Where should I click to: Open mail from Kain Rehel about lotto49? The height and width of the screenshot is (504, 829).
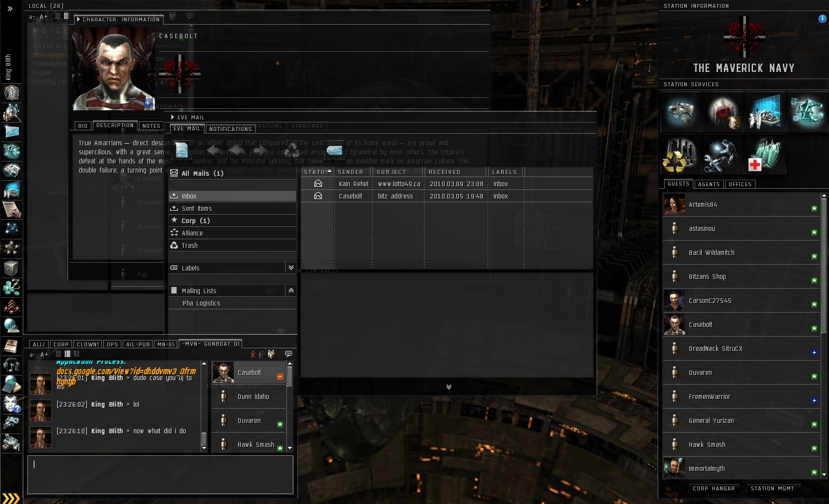pyautogui.click(x=447, y=184)
